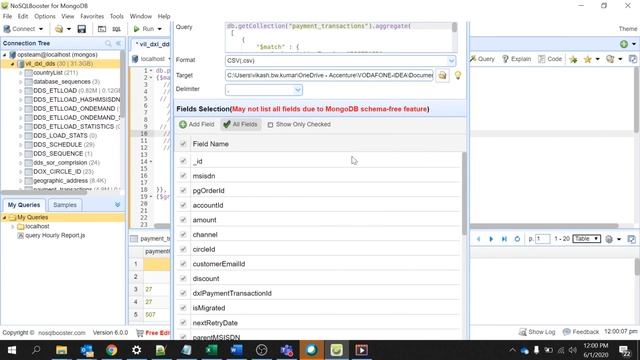Click the search icon in Connection Tree
This screenshot has width=640, height=360.
108,43
